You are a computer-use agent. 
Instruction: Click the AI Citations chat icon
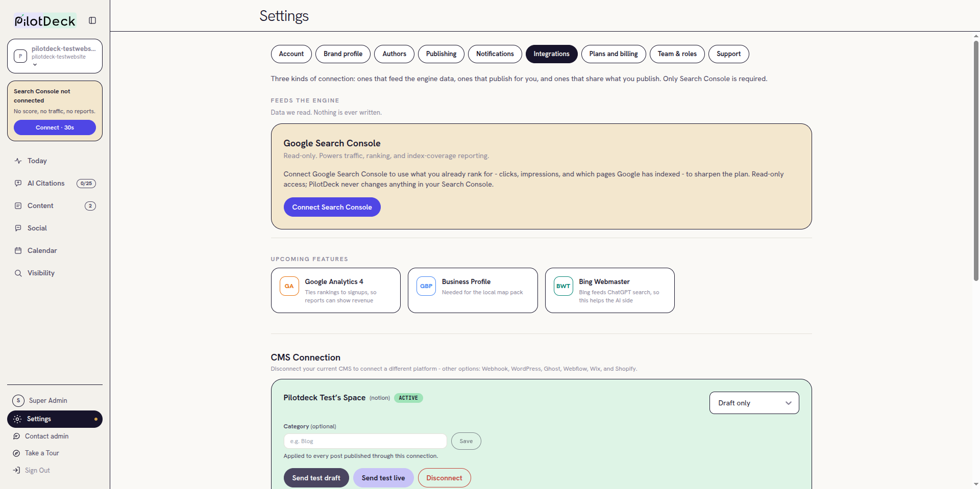coord(18,183)
